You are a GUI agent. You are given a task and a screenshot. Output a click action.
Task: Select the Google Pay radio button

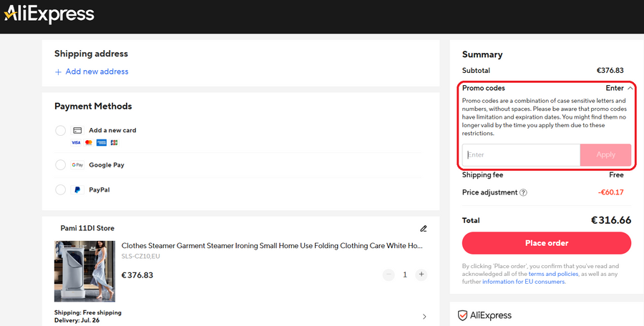click(60, 165)
